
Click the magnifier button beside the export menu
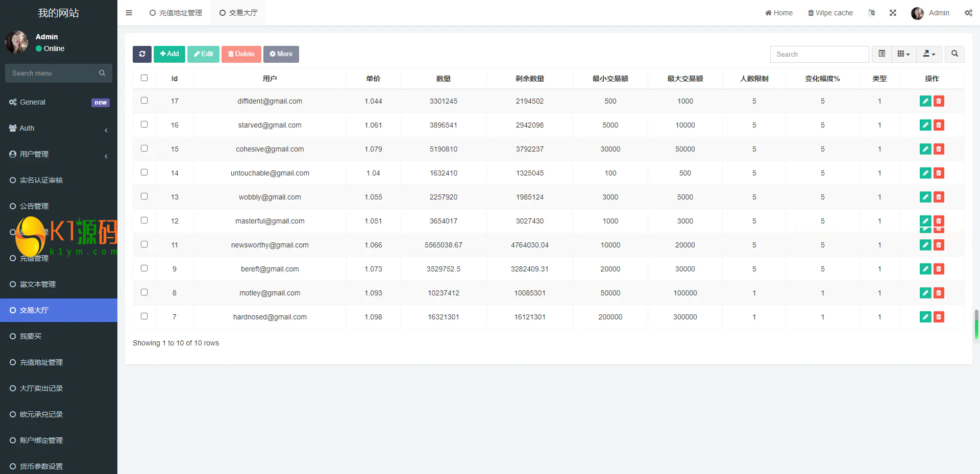(x=954, y=54)
